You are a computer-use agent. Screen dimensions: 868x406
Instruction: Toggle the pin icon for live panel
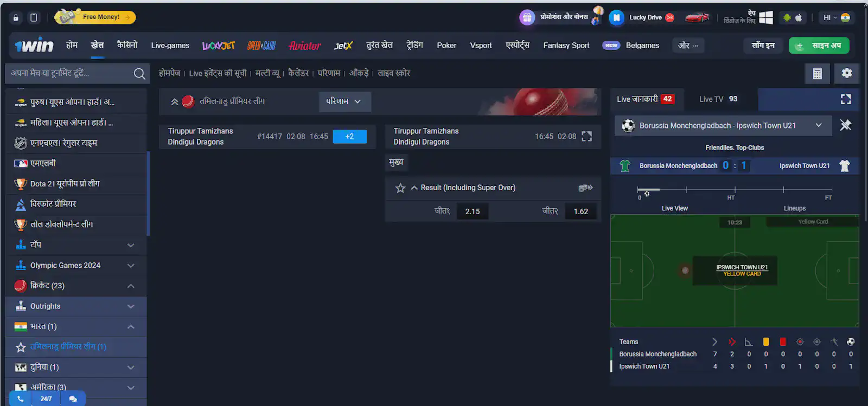[x=846, y=125]
